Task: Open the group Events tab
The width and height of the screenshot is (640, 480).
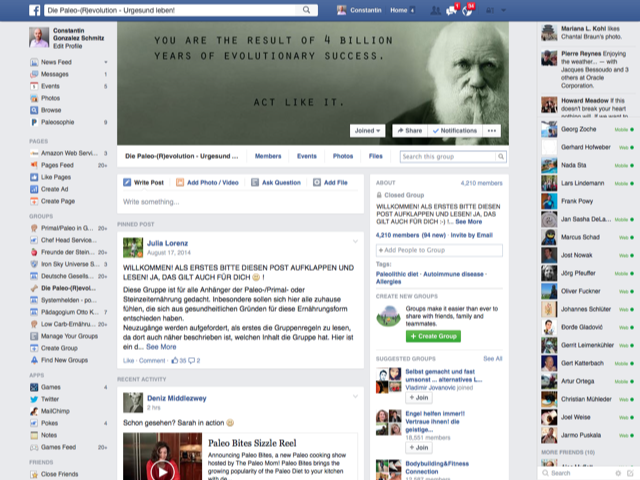Action: [x=307, y=156]
